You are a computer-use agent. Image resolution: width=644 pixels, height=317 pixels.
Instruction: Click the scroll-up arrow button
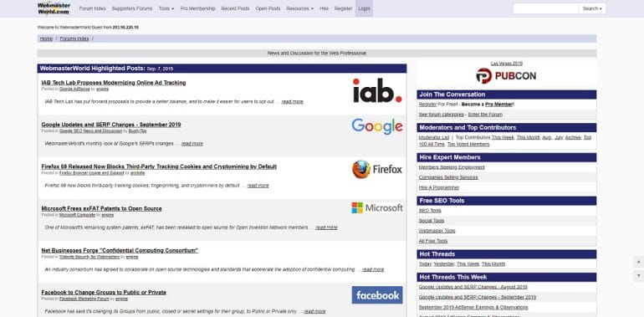click(x=638, y=262)
